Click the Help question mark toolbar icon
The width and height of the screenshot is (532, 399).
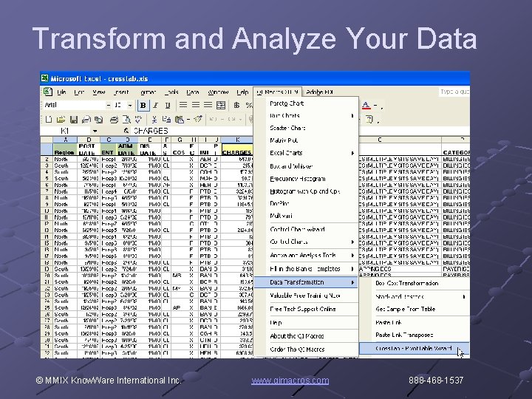[369, 120]
